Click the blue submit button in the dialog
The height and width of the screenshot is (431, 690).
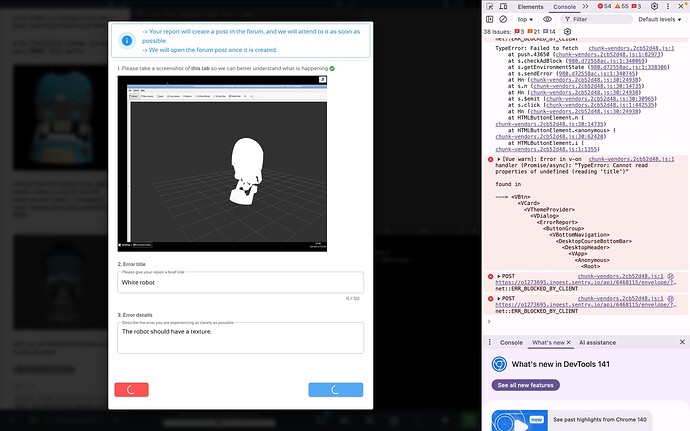click(335, 389)
